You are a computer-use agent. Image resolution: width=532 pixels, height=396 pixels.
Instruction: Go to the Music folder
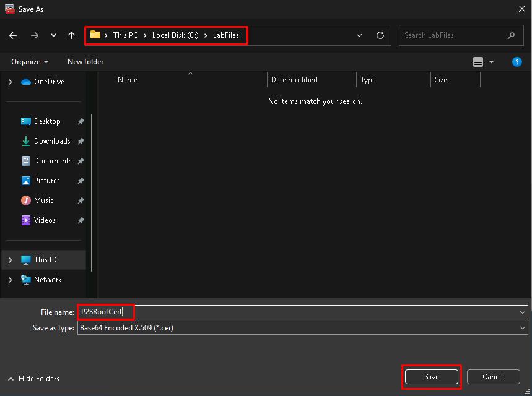pyautogui.click(x=43, y=200)
